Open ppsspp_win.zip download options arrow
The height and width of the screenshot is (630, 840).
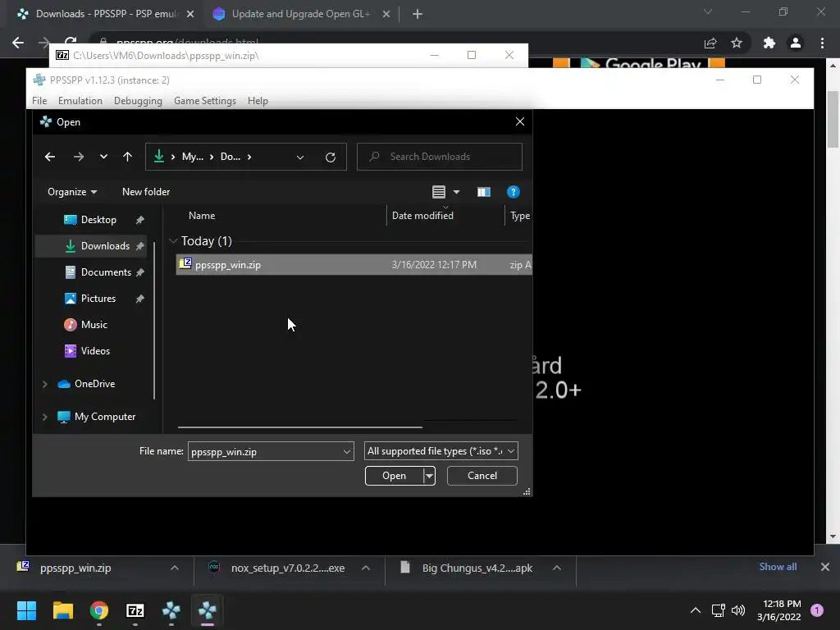tap(175, 568)
